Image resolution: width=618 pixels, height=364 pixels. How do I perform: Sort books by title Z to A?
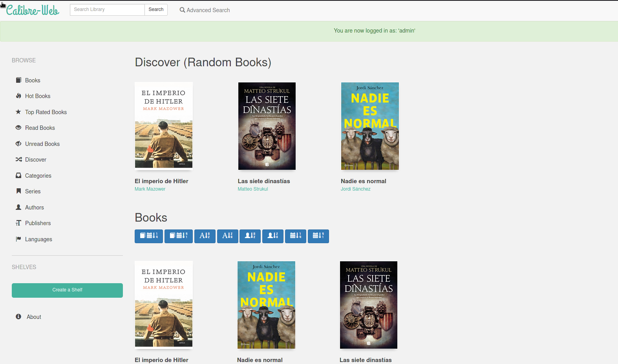point(227,236)
